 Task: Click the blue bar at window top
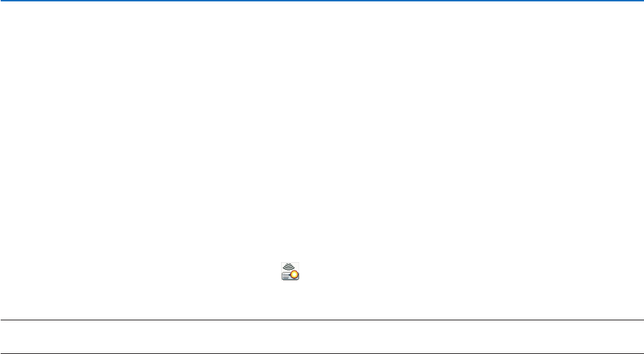[322, 1]
